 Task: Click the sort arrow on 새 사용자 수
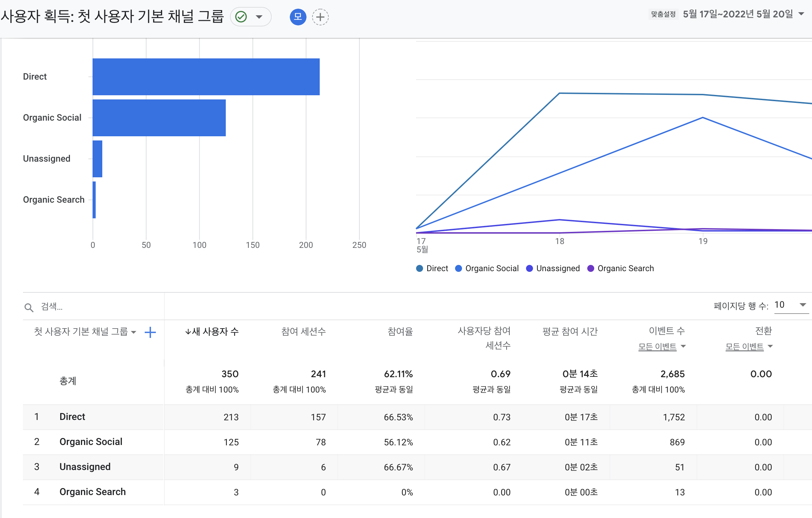pos(188,332)
